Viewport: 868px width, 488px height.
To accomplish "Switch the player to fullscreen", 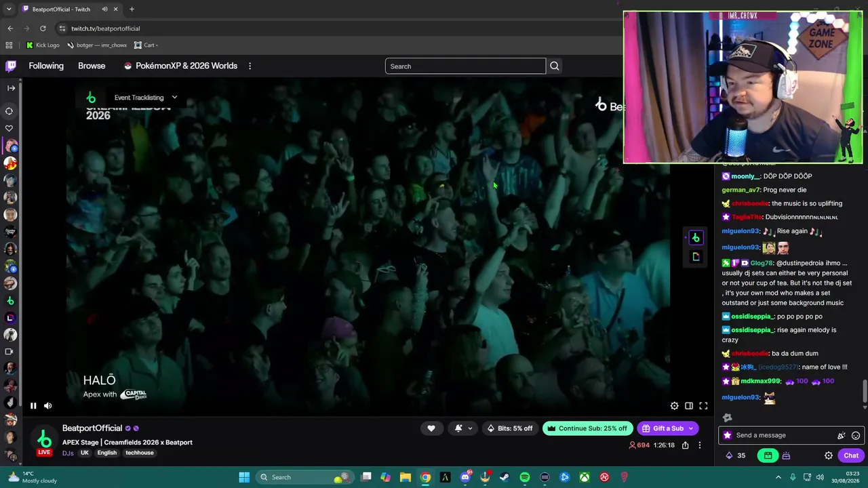I will [x=703, y=406].
